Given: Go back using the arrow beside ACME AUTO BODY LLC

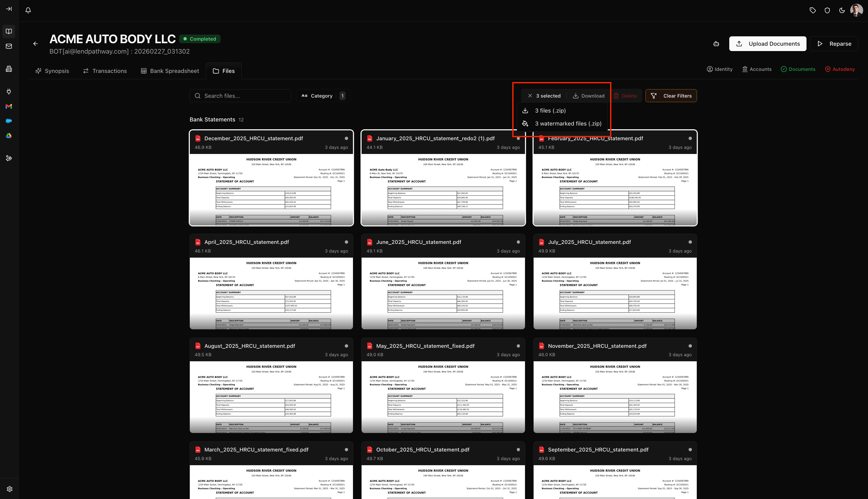Looking at the screenshot, I should point(36,43).
